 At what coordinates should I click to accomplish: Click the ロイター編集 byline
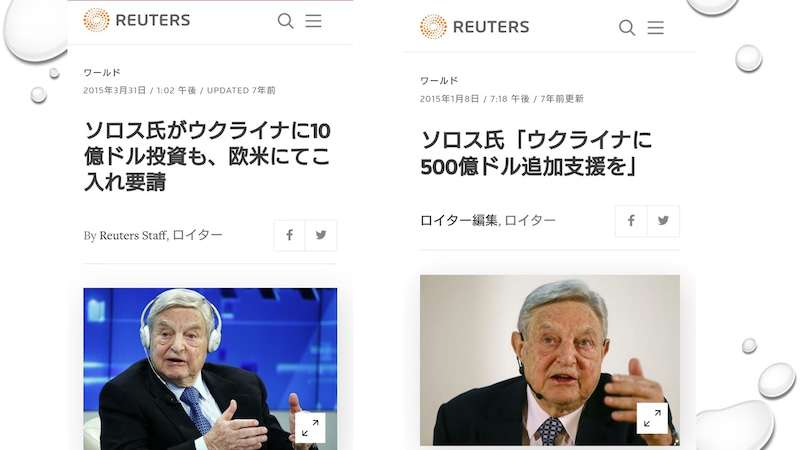pos(488,220)
